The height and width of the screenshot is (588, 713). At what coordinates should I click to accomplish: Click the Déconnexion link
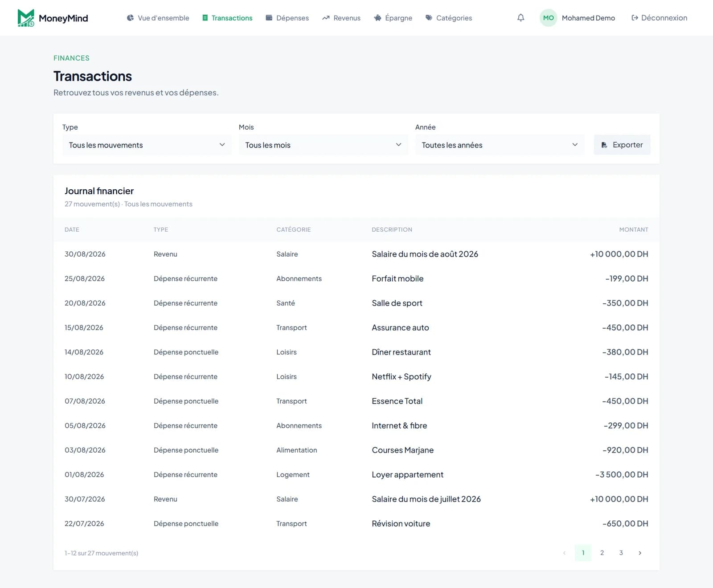point(659,18)
